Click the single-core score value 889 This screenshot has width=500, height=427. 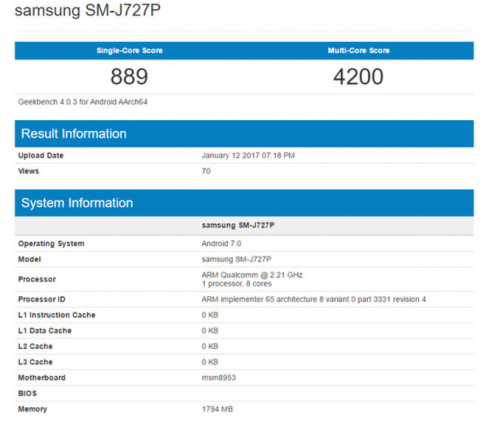(x=129, y=76)
